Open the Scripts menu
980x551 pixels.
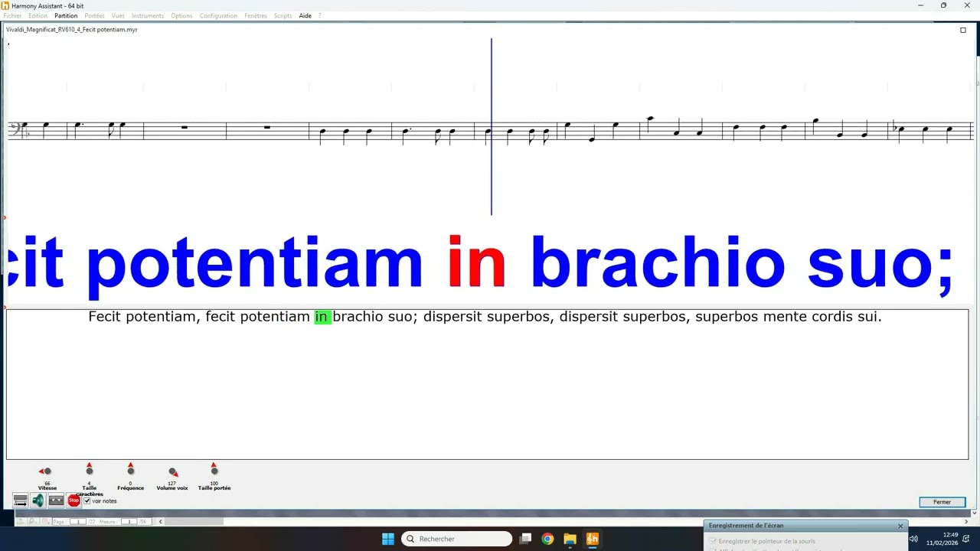[x=283, y=16]
